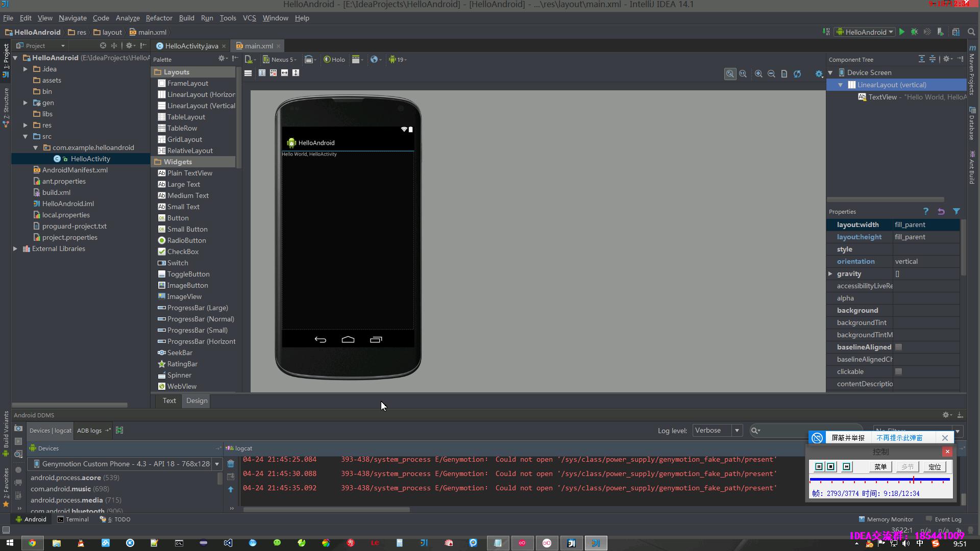Open Chrome from the Windows taskbar
980x551 pixels.
click(x=32, y=543)
